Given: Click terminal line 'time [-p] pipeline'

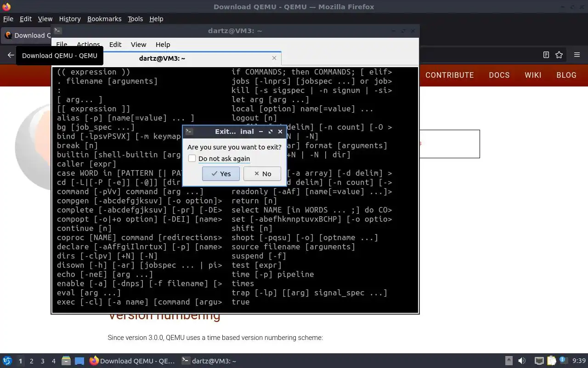Looking at the screenshot, I should point(272,274).
